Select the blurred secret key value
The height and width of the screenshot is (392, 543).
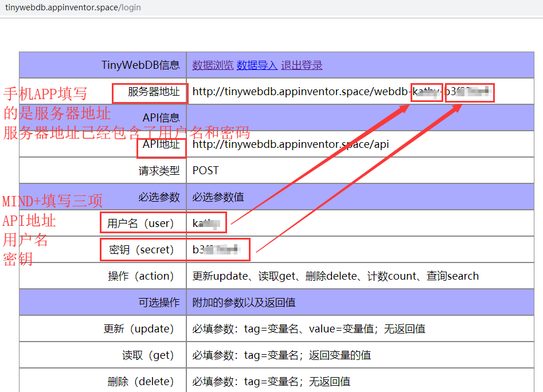coord(216,249)
